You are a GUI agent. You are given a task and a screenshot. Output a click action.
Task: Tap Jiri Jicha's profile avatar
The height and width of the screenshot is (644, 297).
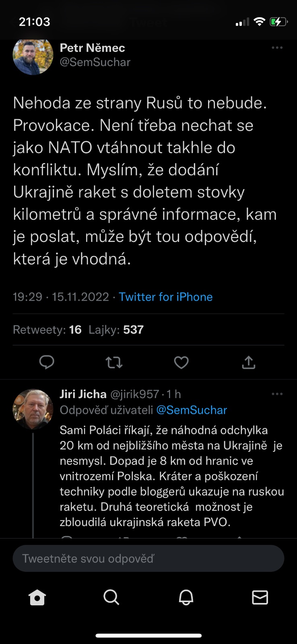(33, 409)
